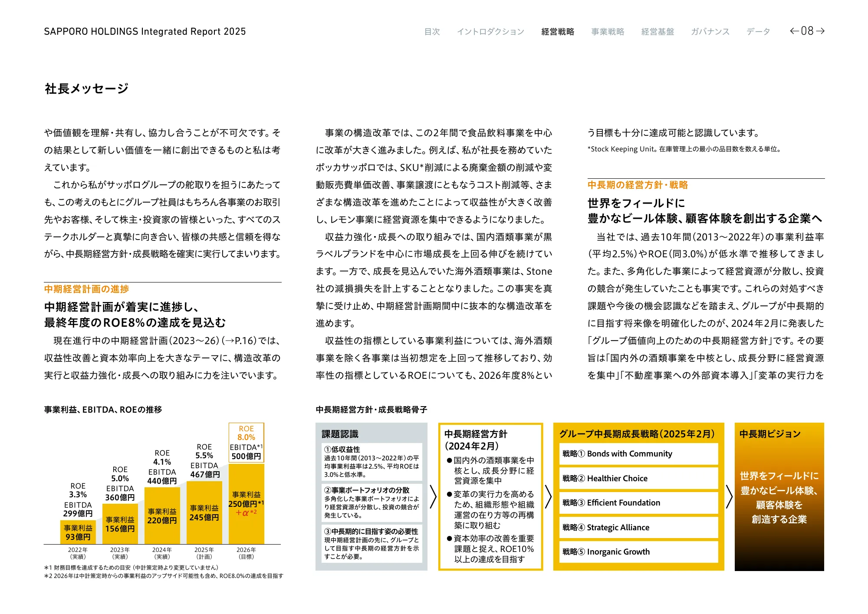Click the 2024年 事業利益 220億円 bar
The height and width of the screenshot is (614, 868).
[x=162, y=516]
